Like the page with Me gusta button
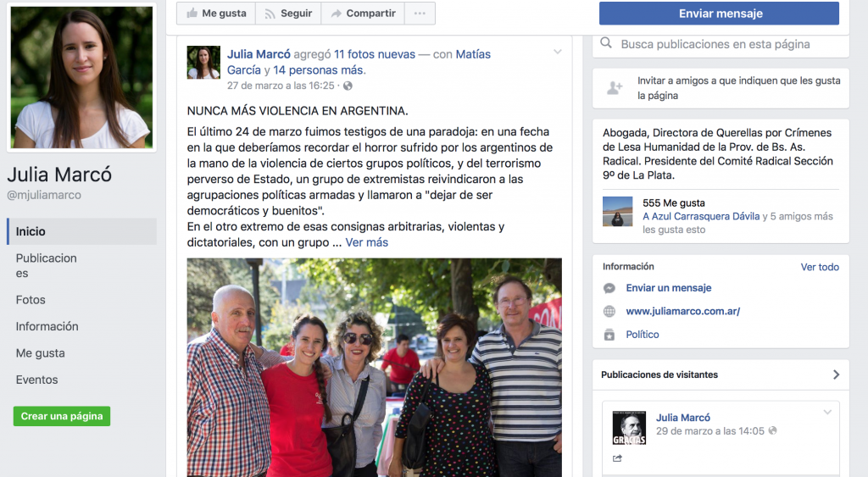 [216, 14]
